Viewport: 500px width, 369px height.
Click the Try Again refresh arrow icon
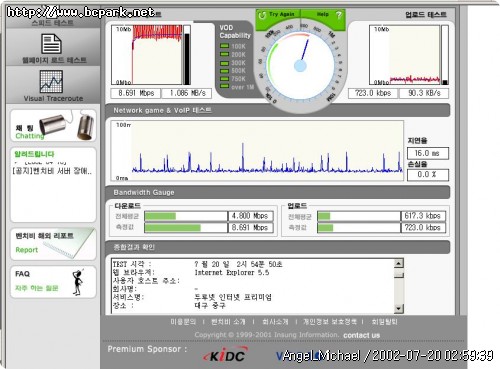pos(262,15)
